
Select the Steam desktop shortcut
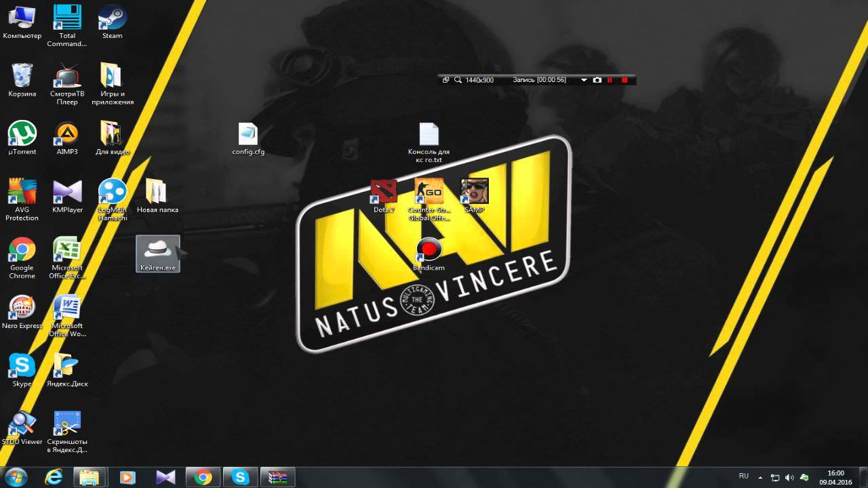(x=112, y=22)
